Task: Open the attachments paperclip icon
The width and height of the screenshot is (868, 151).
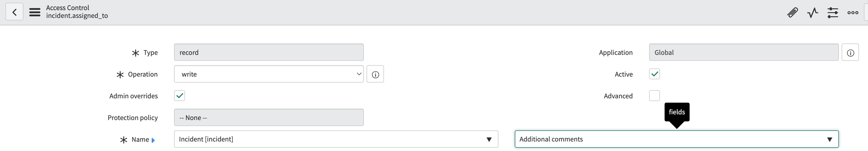Action: tap(792, 12)
